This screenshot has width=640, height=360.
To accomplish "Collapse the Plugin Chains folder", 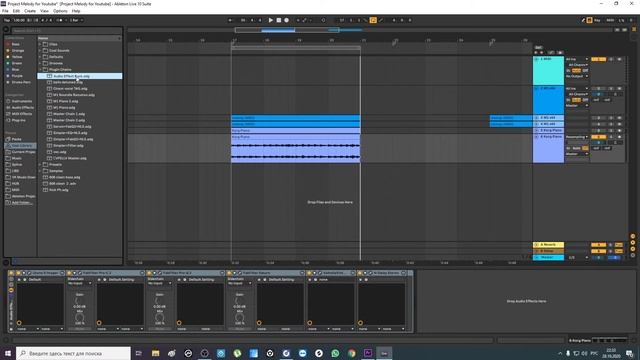I will (40, 69).
